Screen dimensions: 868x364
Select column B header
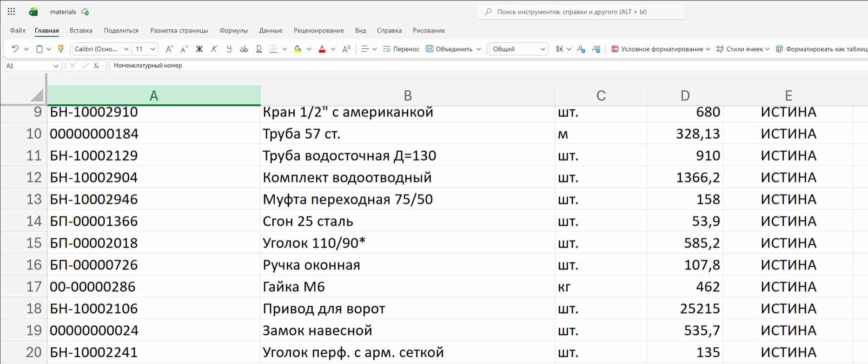click(408, 95)
